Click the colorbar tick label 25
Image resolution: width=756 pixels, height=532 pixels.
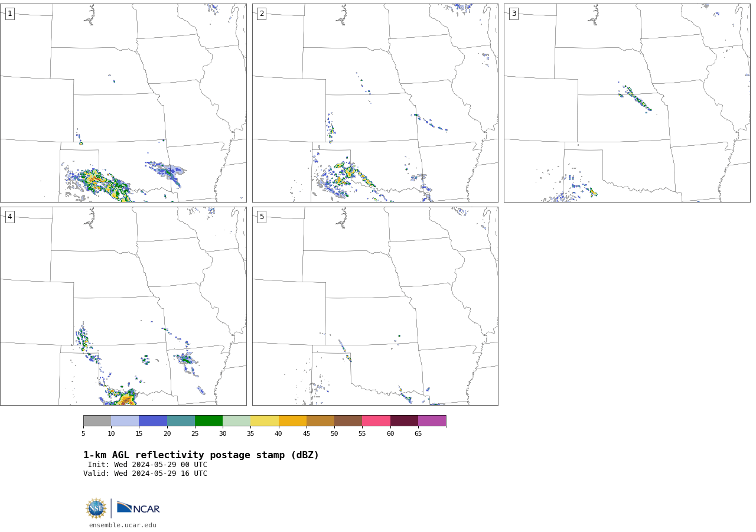[195, 434]
